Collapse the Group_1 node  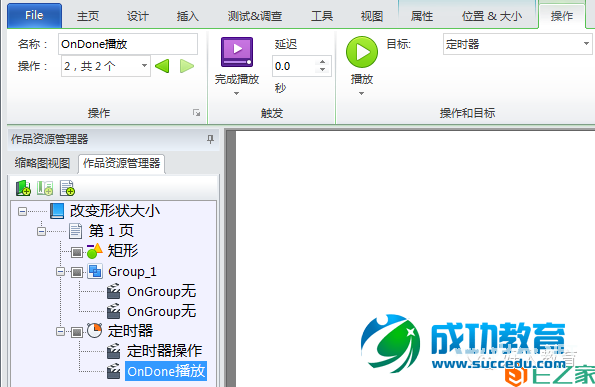click(x=60, y=272)
